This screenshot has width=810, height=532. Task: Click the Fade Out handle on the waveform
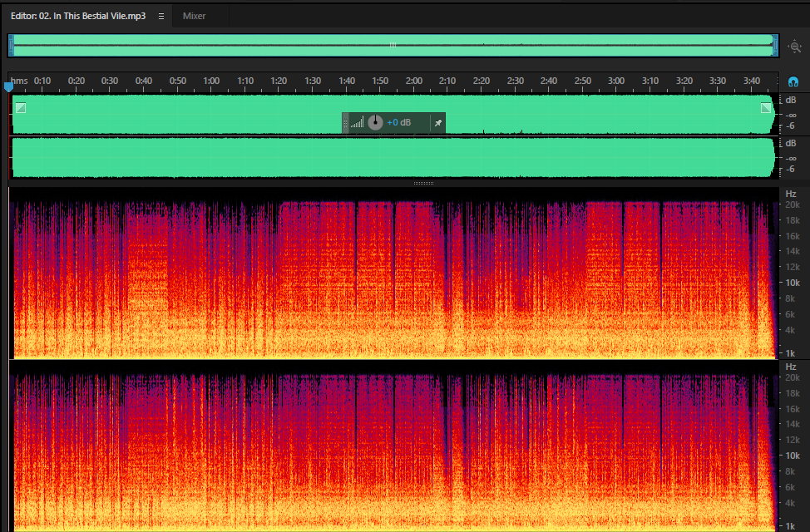(766, 107)
